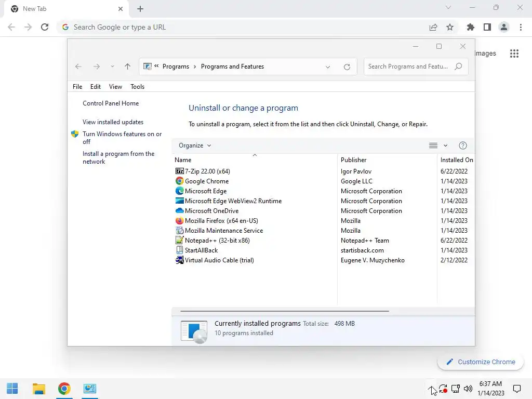
Task: Sort by the Name column header
Action: tap(255, 159)
